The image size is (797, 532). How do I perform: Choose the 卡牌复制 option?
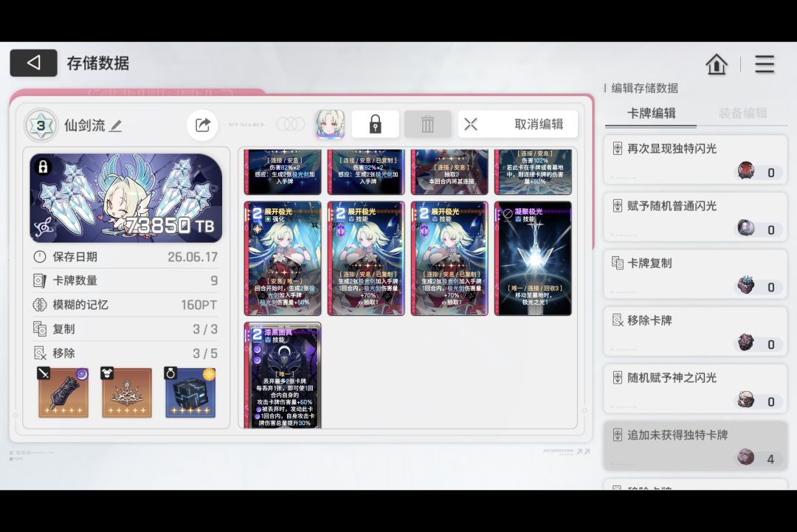[x=695, y=274]
